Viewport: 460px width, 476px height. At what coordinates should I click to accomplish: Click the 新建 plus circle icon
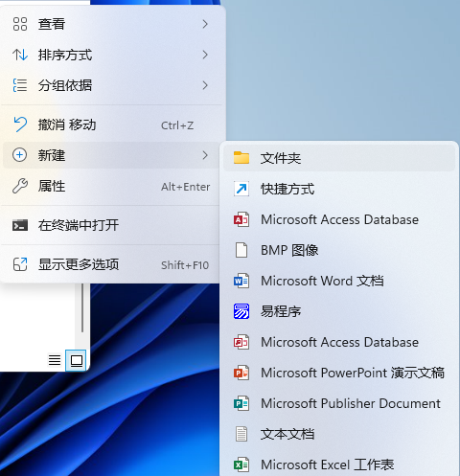(19, 155)
